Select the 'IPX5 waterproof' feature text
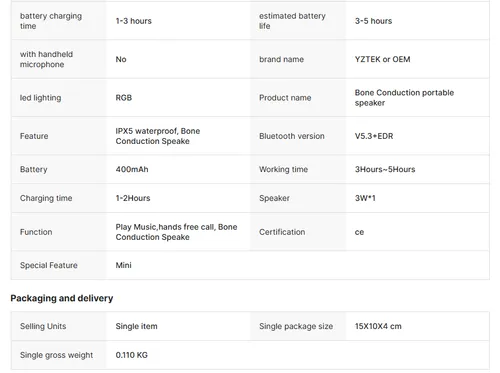 146,131
